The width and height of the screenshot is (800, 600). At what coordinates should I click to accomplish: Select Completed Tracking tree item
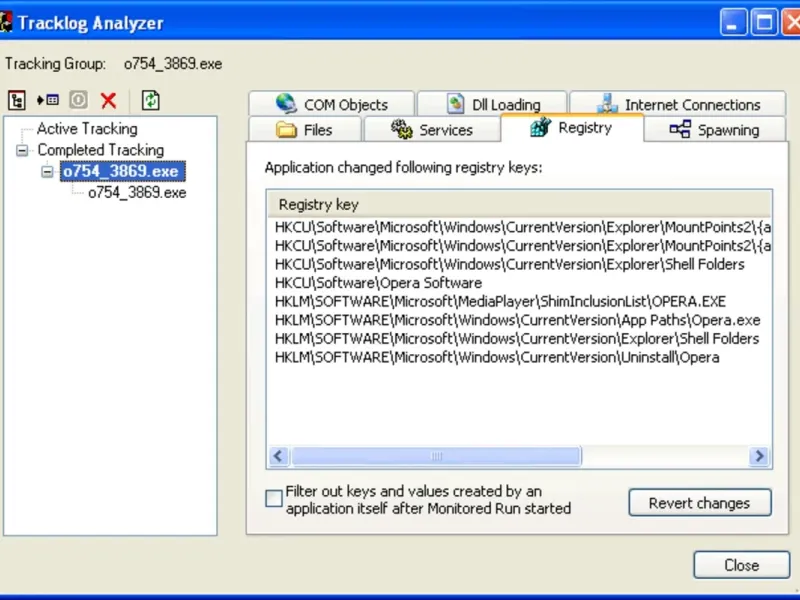point(101,150)
